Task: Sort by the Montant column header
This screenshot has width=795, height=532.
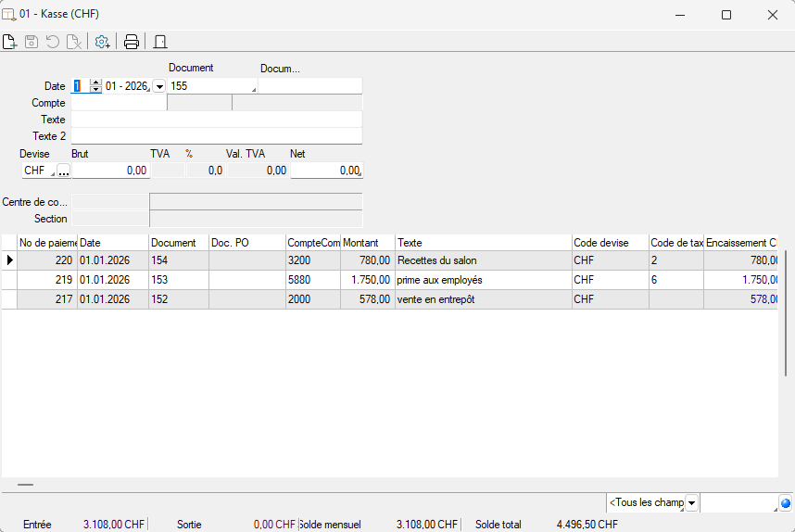Action: point(367,243)
